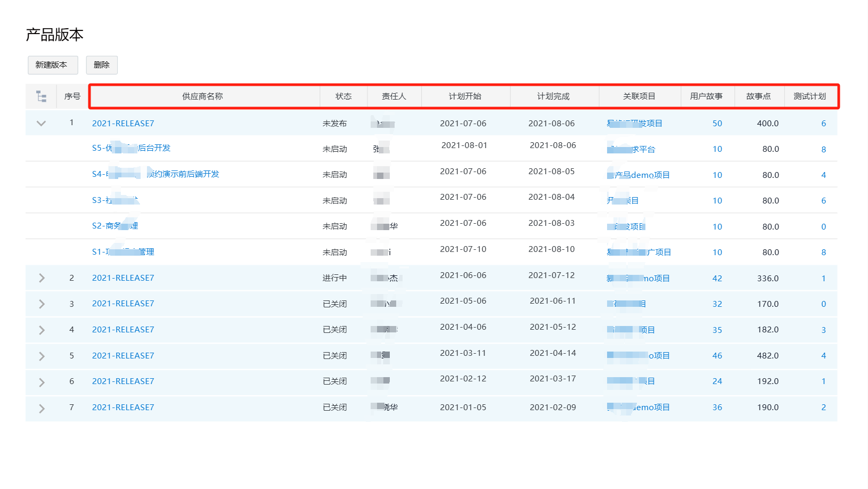Image resolution: width=868 pixels, height=489 pixels.
Task: Expand row 3 release with chevron
Action: [x=42, y=304]
